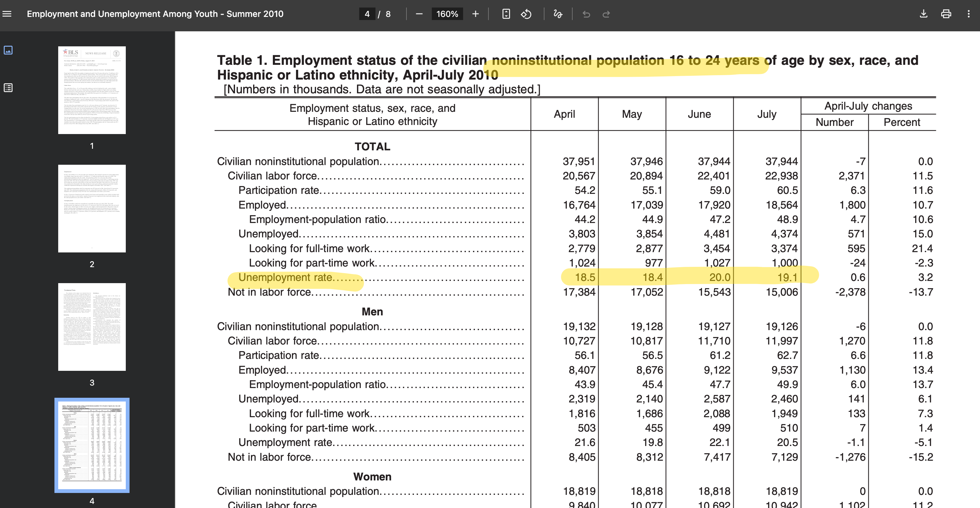Click the undo arrow icon
This screenshot has width=980, height=508.
click(x=586, y=14)
